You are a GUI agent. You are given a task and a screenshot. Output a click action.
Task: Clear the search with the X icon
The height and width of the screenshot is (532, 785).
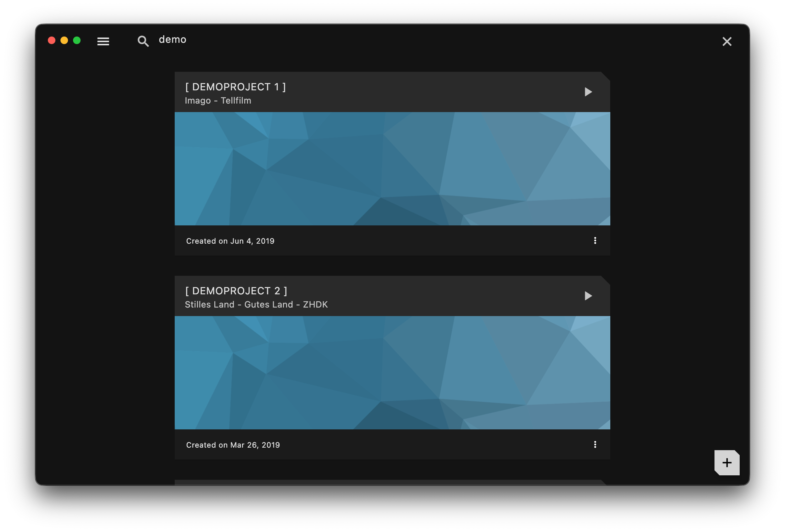tap(727, 41)
